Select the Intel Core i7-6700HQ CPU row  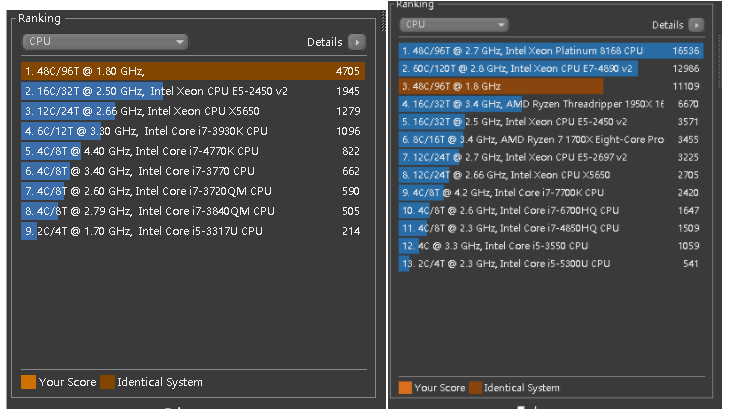tap(551, 210)
